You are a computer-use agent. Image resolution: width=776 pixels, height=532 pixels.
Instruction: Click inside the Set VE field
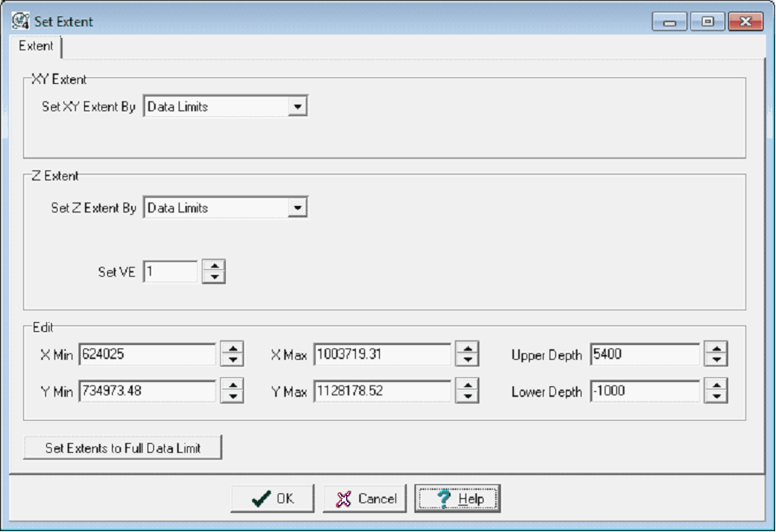click(x=170, y=272)
